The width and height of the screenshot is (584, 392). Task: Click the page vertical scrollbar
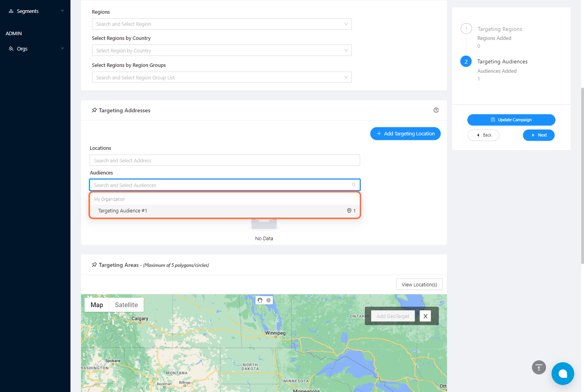[582, 176]
